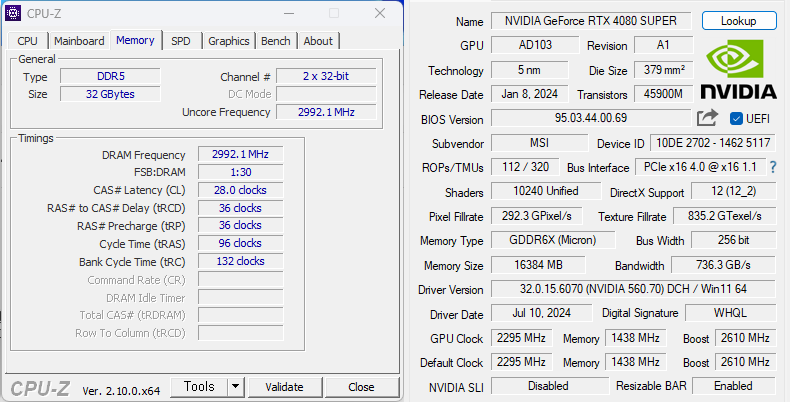Screen dimensions: 790x402
Task: Click the ROPs/TMUs value 112 / 320
Action: pos(525,167)
